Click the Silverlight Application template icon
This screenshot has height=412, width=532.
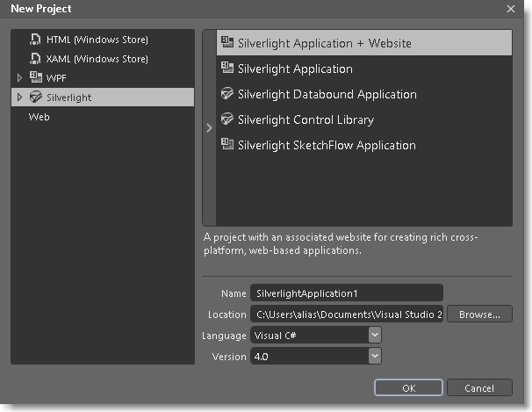tap(227, 68)
